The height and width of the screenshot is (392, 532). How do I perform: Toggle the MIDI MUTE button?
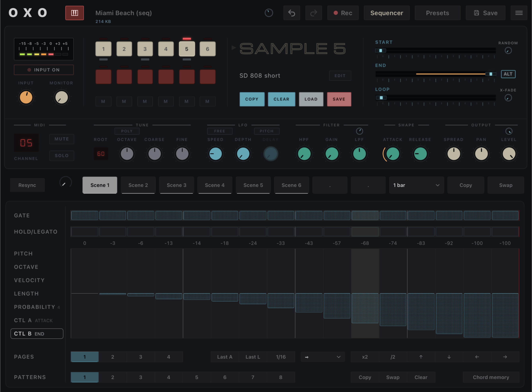62,139
